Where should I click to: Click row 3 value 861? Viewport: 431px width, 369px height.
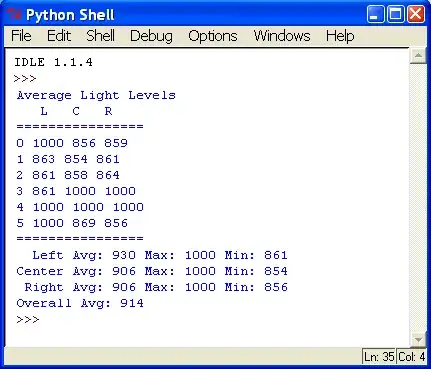coord(44,191)
